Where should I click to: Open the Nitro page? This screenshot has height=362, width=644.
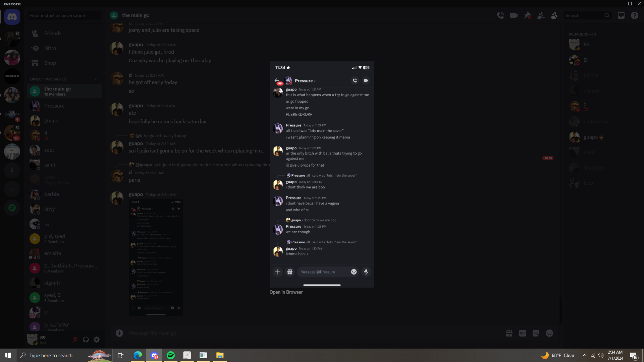coord(64,48)
